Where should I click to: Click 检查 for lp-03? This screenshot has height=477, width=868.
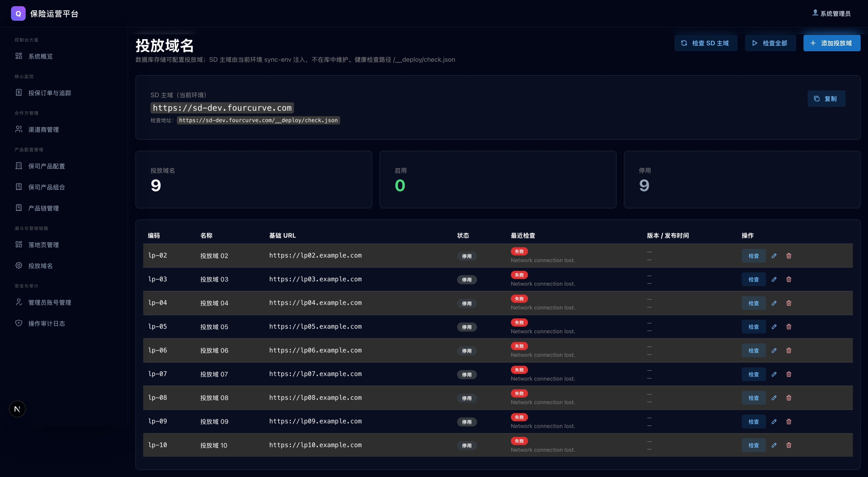753,279
